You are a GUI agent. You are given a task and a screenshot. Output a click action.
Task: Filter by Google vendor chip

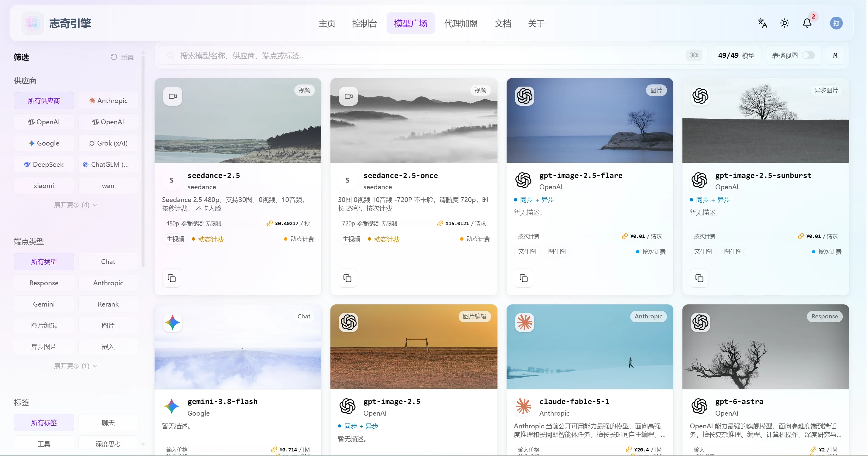coord(44,143)
